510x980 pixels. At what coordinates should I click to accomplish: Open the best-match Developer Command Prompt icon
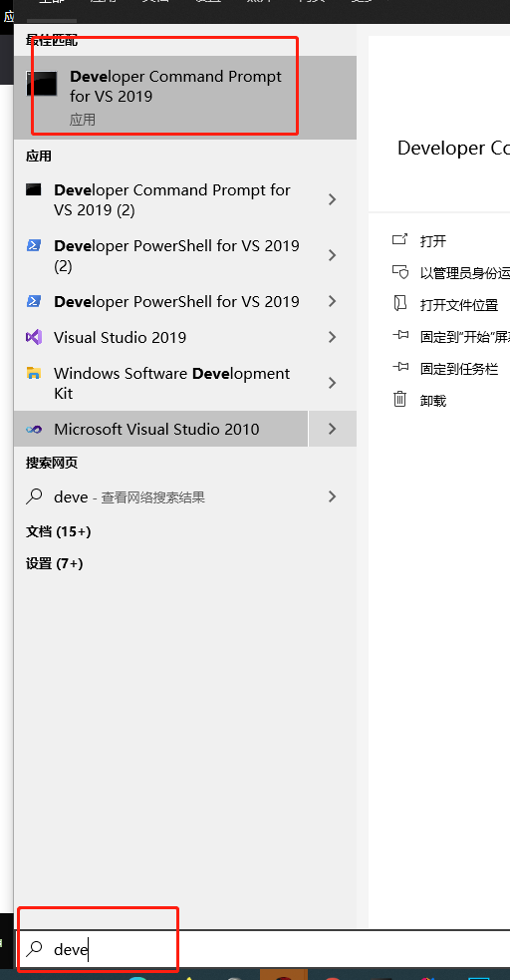point(41,83)
